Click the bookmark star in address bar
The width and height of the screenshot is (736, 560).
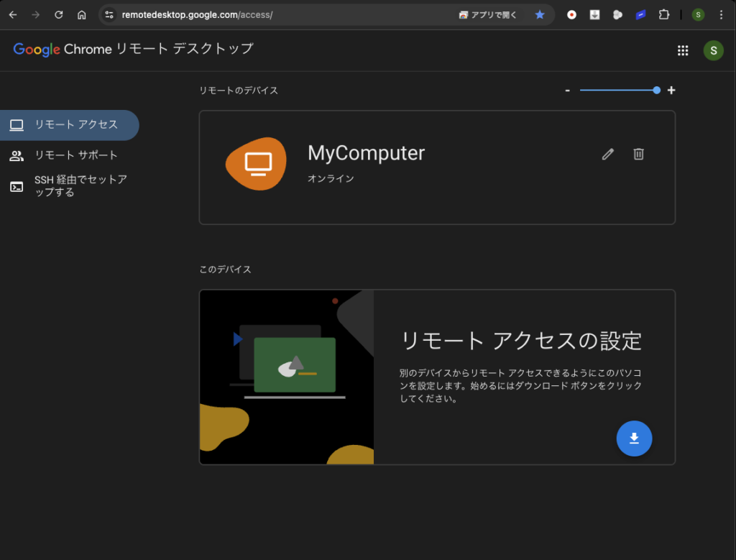[x=540, y=14]
